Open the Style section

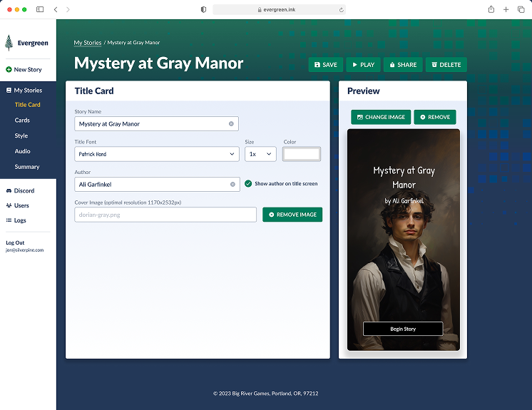[21, 135]
